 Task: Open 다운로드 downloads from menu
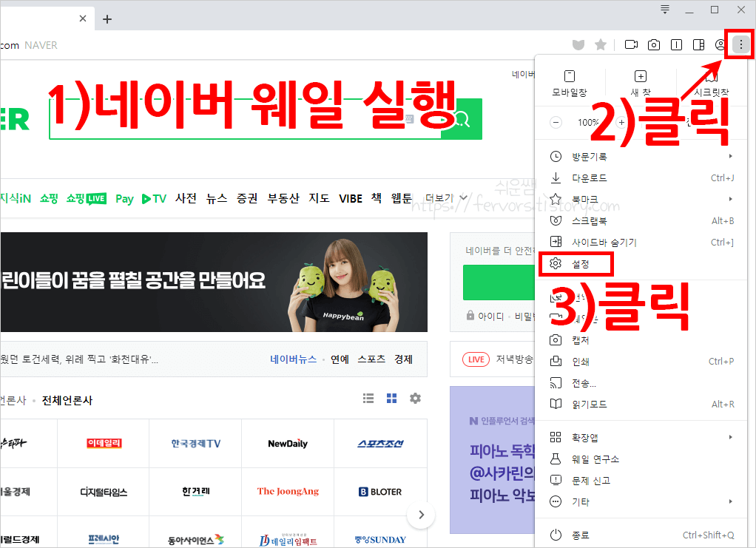[x=641, y=177]
